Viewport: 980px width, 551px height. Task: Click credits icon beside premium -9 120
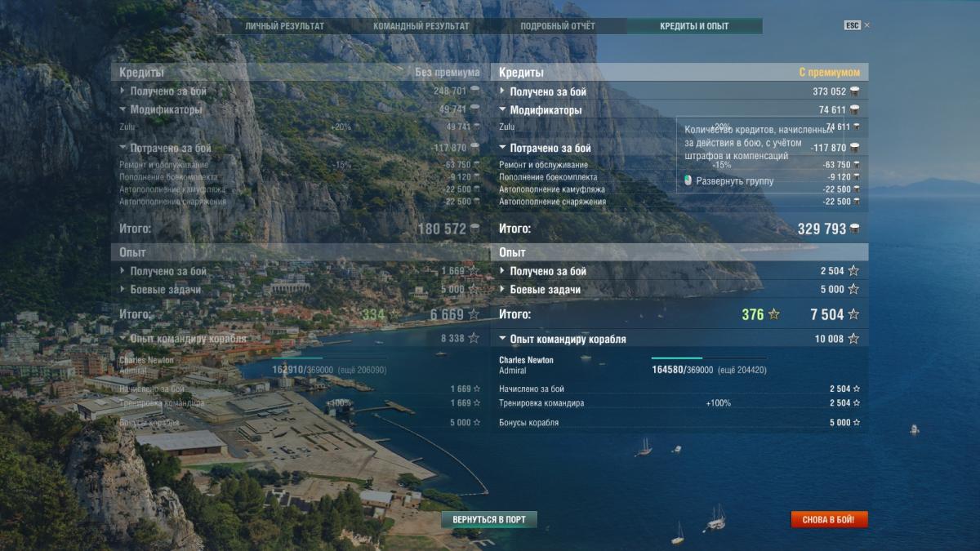pyautogui.click(x=857, y=177)
